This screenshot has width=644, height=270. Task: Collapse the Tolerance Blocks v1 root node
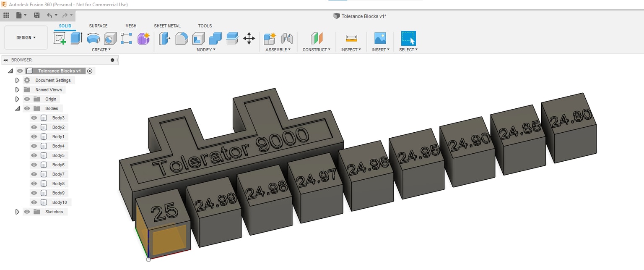coord(10,71)
